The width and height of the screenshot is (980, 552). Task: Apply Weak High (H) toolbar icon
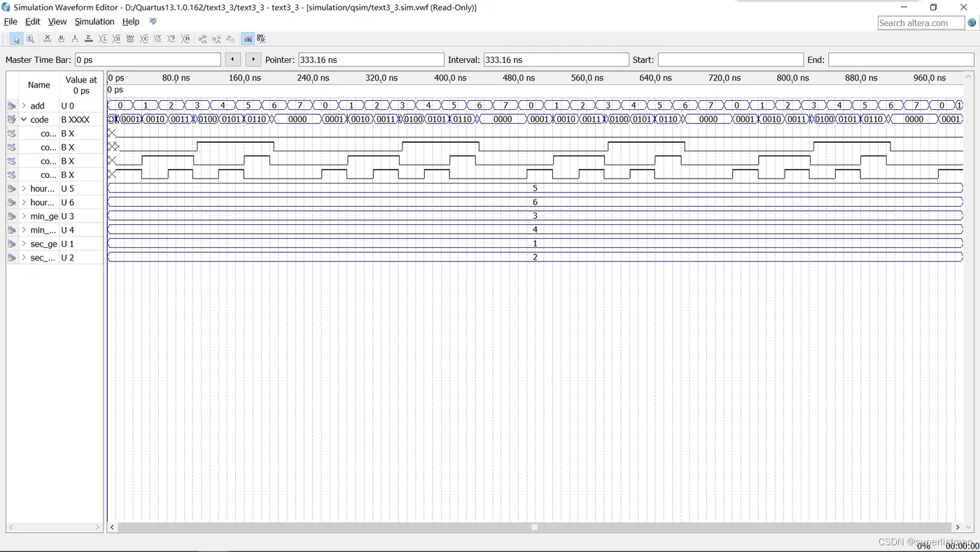click(x=116, y=39)
